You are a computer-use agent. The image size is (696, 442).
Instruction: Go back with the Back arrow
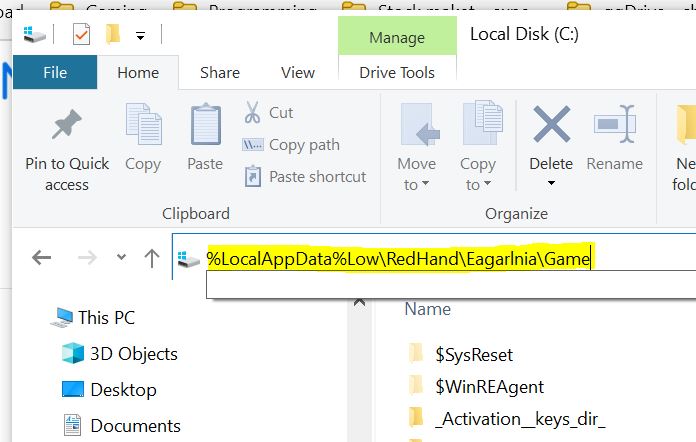[x=42, y=258]
